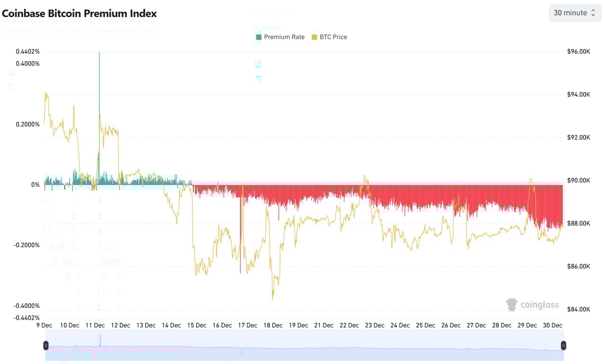Click the $96.00K price axis label

578,51
